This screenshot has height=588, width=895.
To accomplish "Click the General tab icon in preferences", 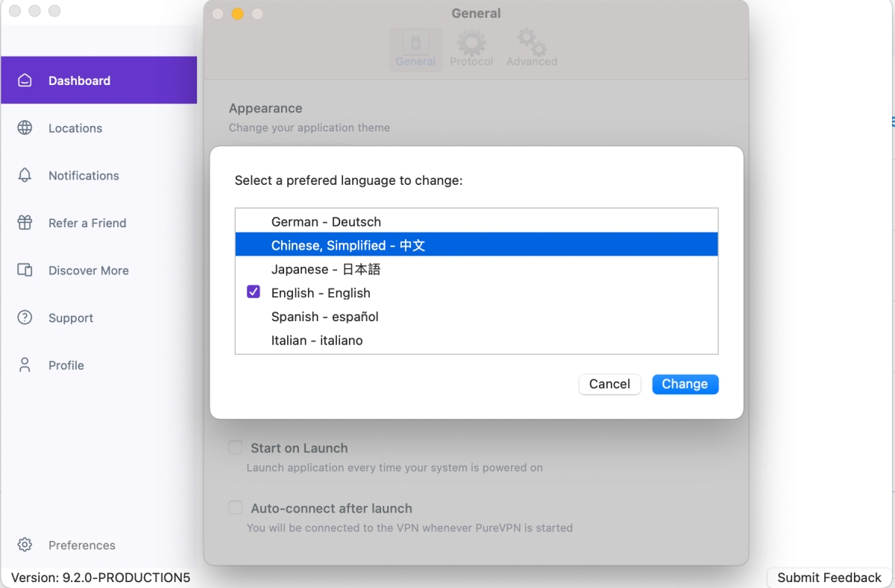I will click(415, 42).
